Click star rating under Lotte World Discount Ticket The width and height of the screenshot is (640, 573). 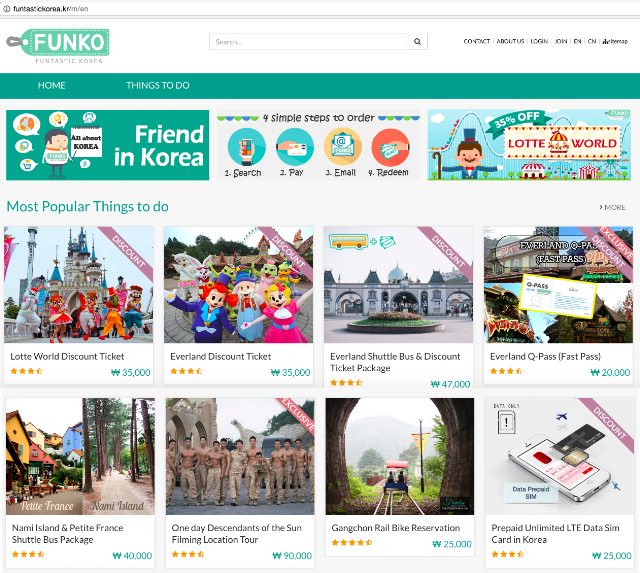click(27, 371)
